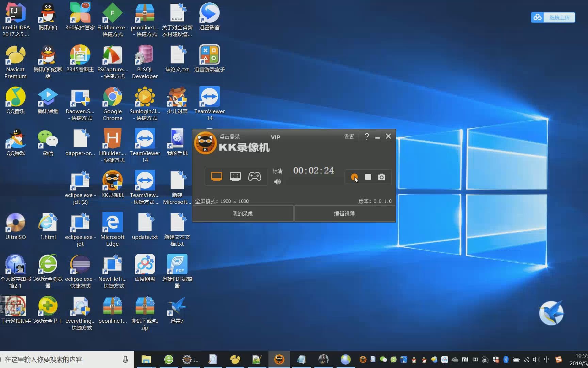Screen dimensions: 588x368
Task: Select Navicat Premium desktop icon
Action: pos(15,62)
